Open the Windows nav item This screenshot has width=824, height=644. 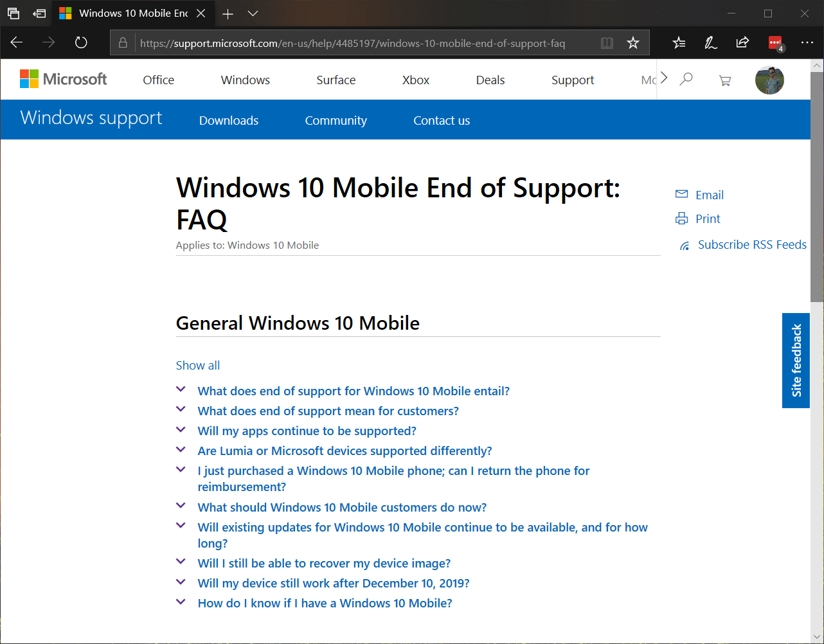[x=246, y=80]
